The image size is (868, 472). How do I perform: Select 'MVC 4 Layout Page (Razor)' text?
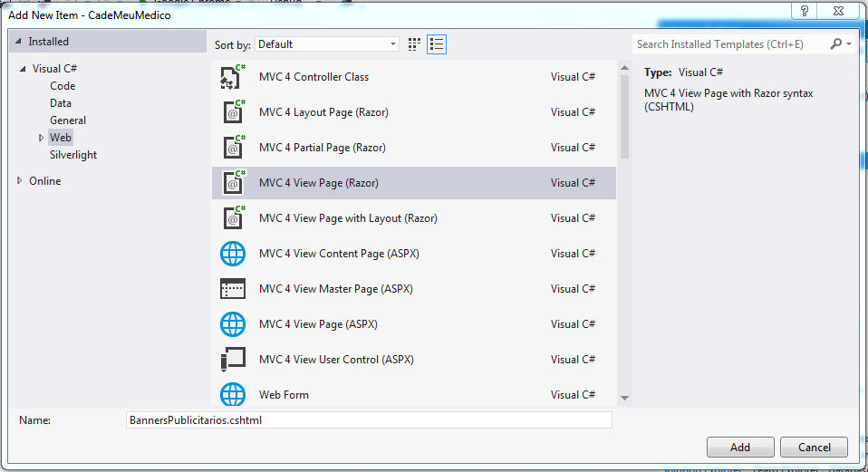323,112
